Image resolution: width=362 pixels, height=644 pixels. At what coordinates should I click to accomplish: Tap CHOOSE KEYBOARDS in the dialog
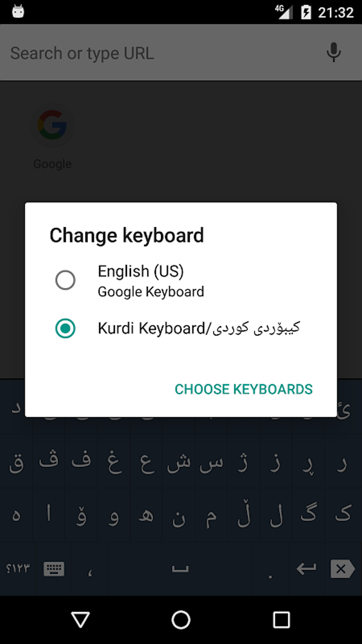coord(243,389)
